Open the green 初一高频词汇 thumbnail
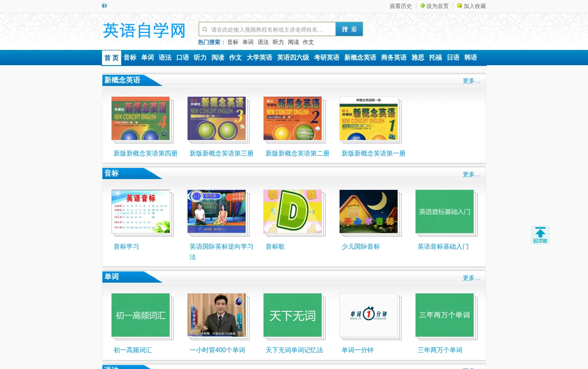This screenshot has width=588, height=369. [141, 315]
